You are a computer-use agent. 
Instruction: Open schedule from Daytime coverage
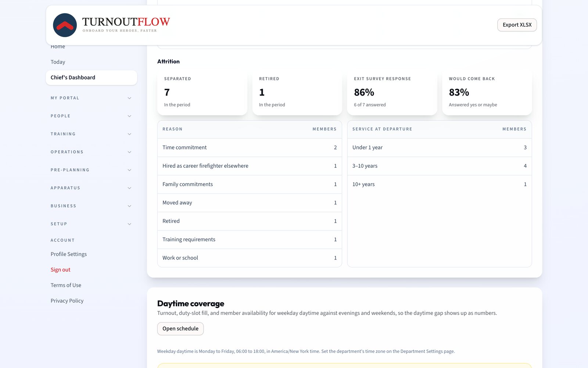[180, 329]
